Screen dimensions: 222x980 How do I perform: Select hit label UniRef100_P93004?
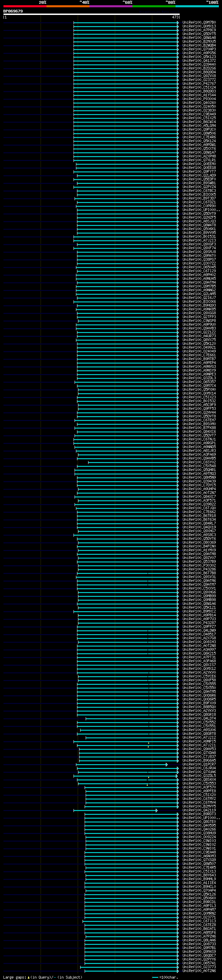pos(199,99)
